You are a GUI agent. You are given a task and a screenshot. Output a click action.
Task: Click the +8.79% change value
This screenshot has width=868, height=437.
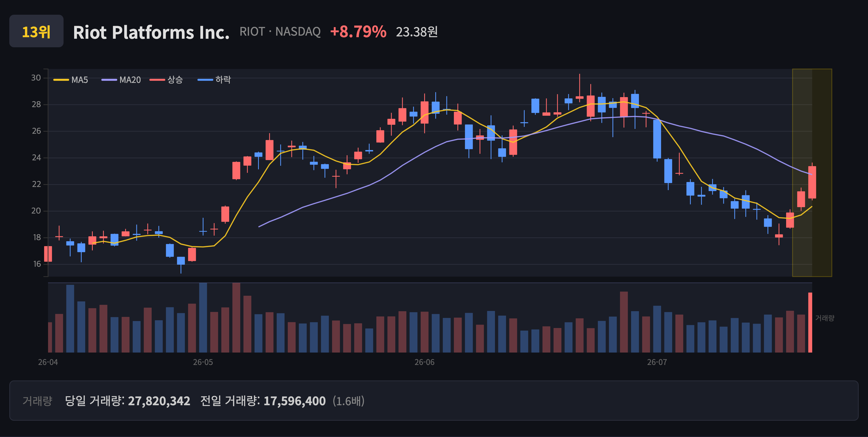pos(358,32)
